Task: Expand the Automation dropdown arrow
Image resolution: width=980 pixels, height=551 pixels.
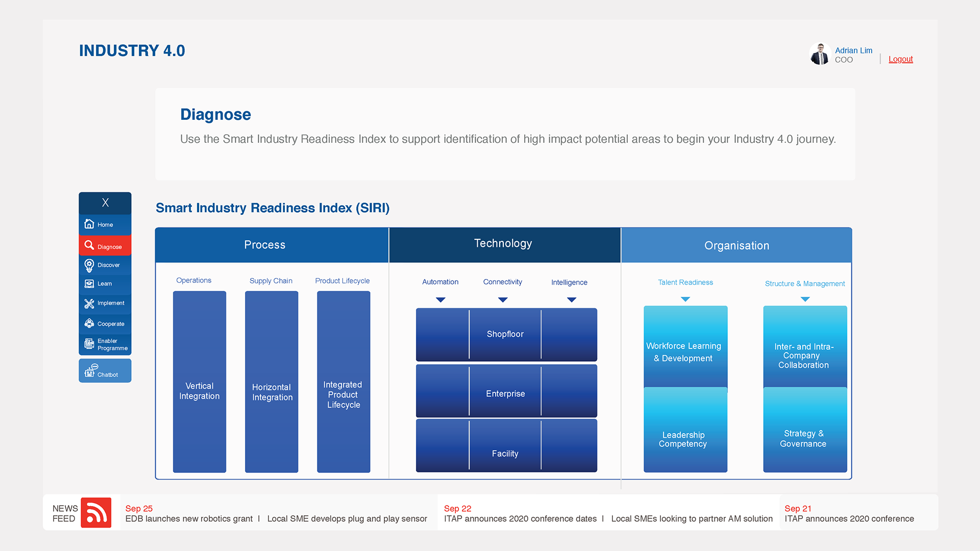Action: pos(440,300)
